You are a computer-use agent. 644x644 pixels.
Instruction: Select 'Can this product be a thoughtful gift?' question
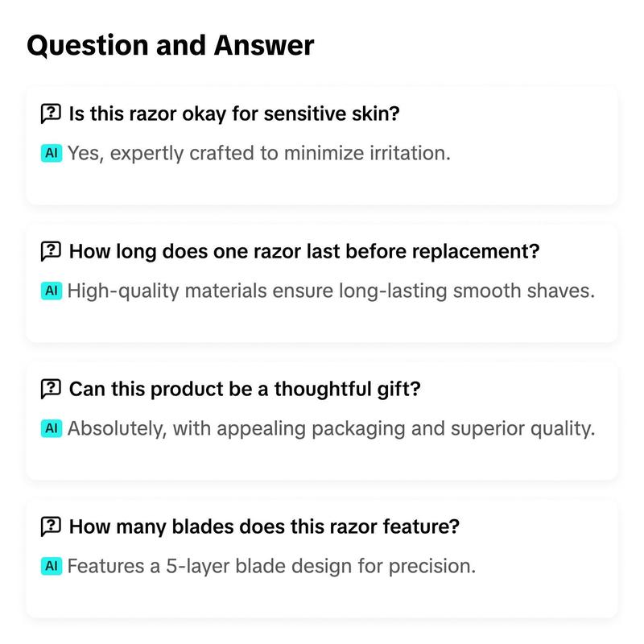coord(245,389)
